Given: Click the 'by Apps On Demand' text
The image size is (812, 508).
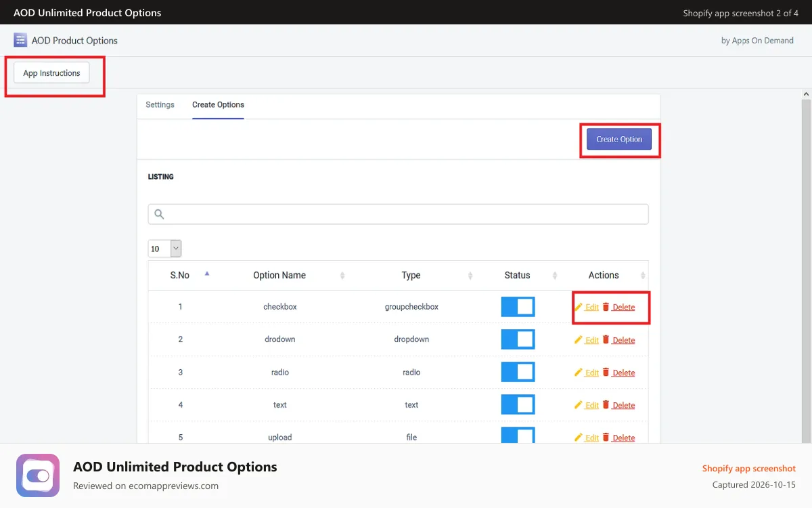Looking at the screenshot, I should 757,41.
